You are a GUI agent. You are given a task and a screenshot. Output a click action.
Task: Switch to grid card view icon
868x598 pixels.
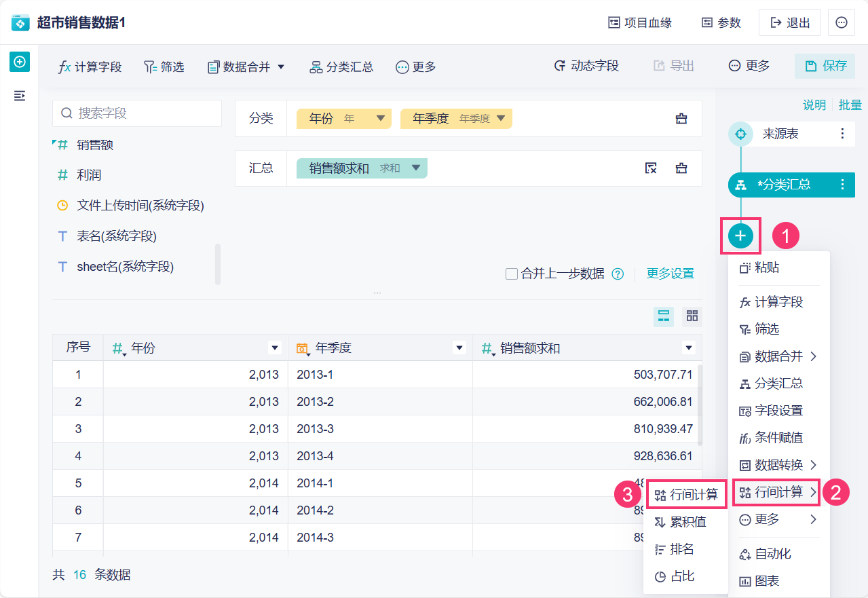tap(692, 316)
